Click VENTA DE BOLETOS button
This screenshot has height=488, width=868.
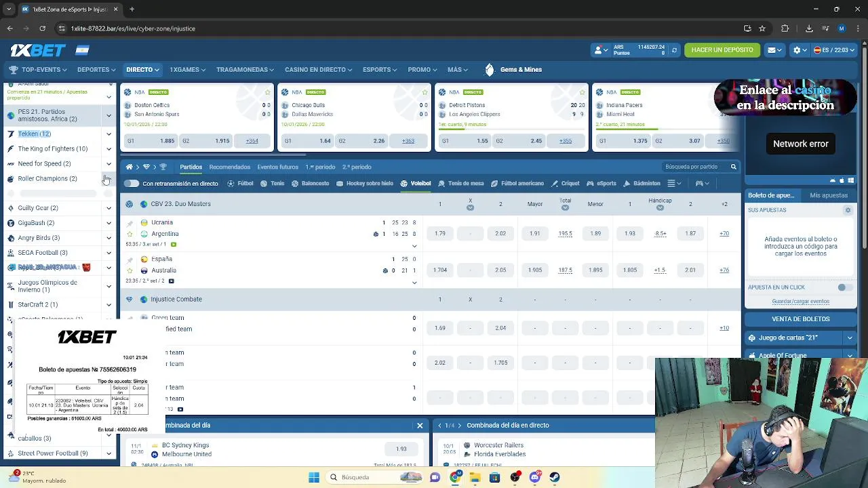(800, 319)
